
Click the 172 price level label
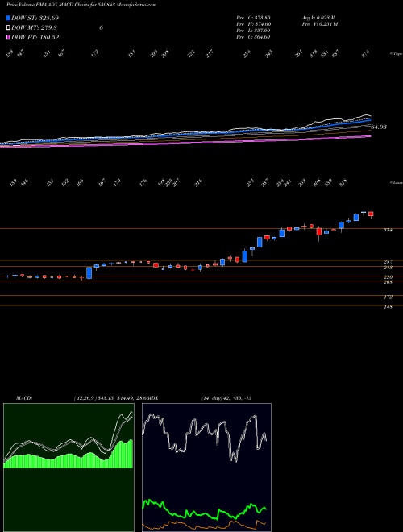coord(388,297)
